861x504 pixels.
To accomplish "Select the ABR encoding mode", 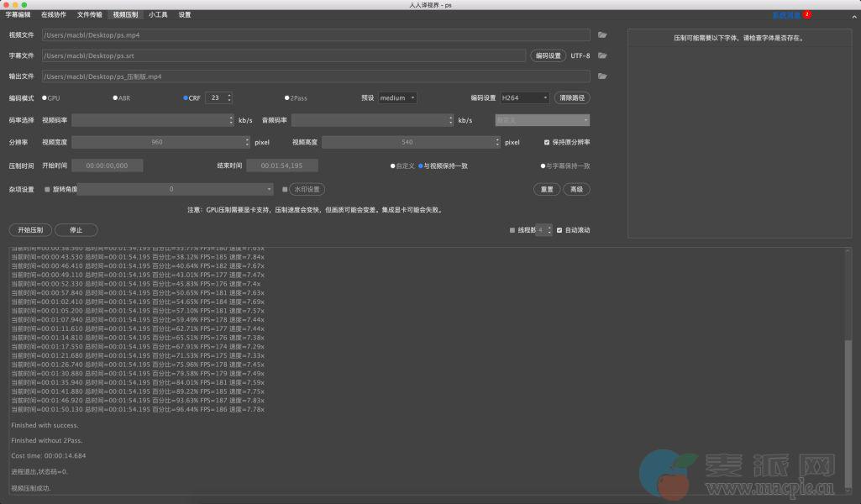I will [115, 98].
